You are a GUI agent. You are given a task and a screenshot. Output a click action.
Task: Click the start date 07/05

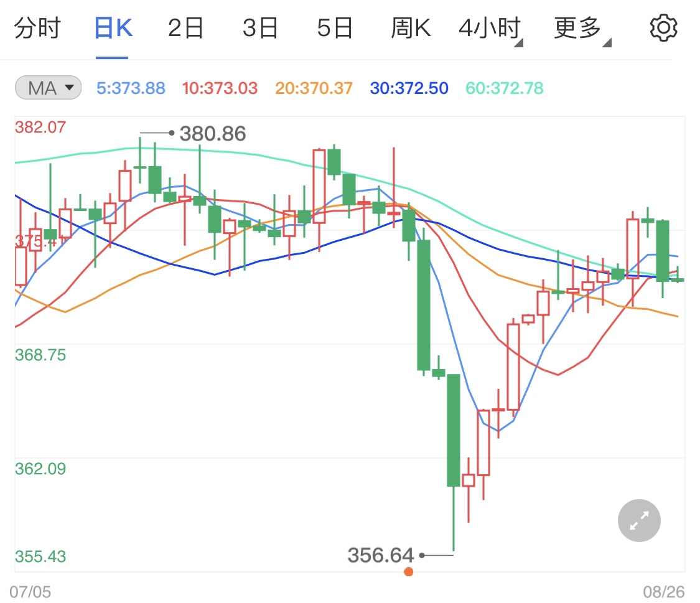point(30,592)
